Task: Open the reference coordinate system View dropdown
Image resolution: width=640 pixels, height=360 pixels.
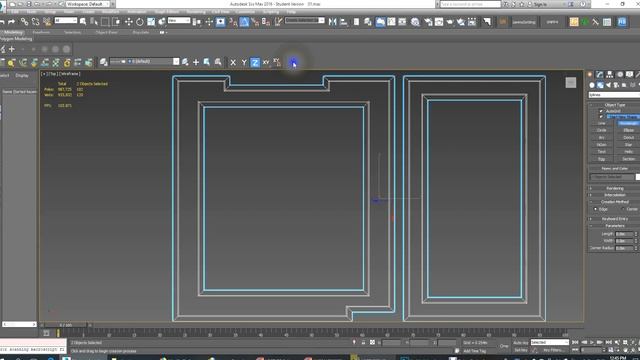Action: [x=179, y=20]
